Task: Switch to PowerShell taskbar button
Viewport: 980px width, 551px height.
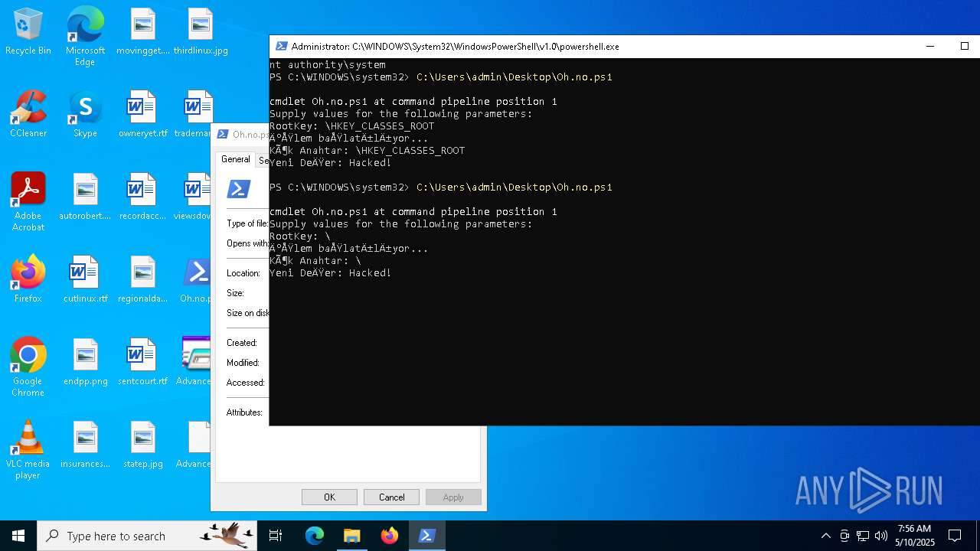Action: coord(427,536)
